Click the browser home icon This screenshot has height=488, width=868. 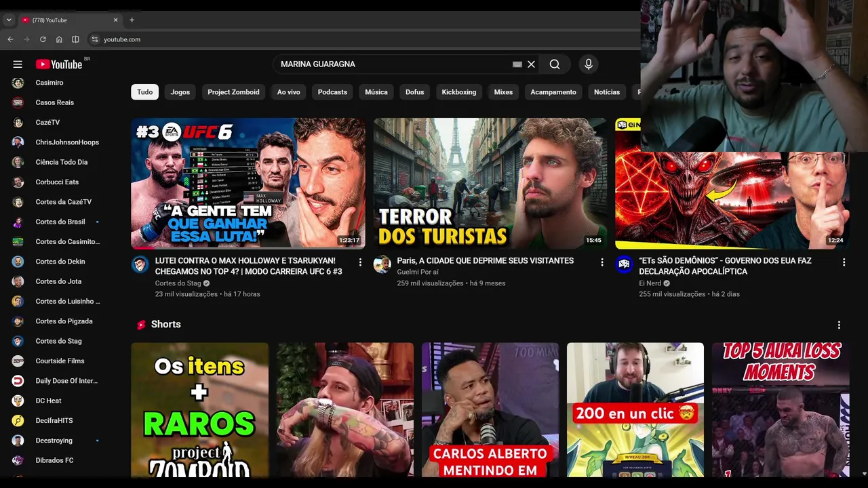(x=59, y=39)
